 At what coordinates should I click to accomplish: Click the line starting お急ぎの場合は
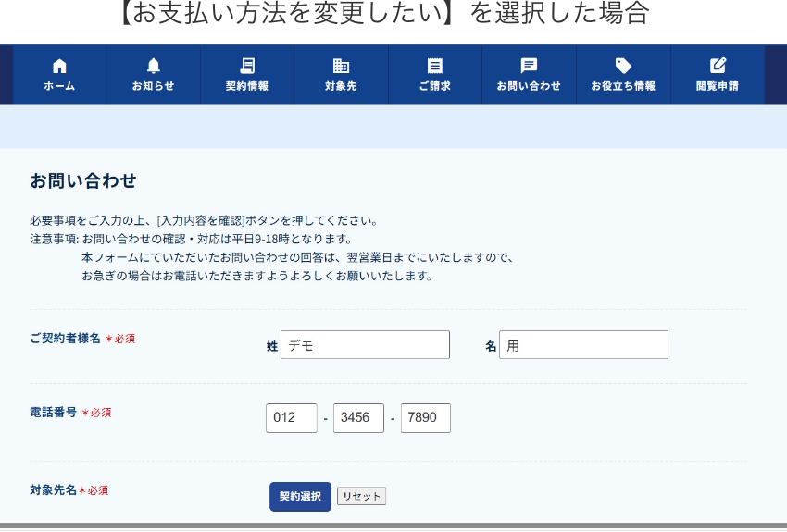[x=257, y=276]
